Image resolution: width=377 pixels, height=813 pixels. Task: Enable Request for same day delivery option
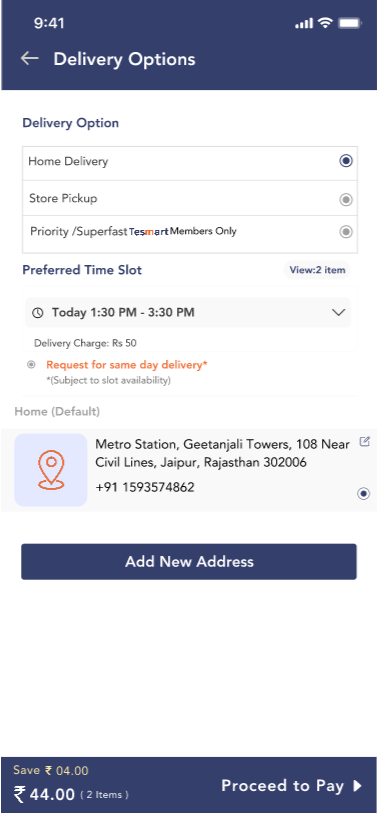31,365
